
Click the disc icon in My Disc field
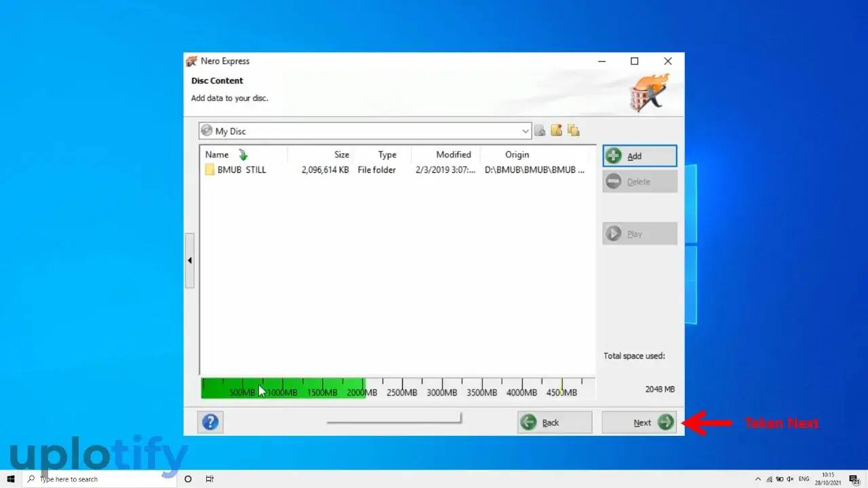point(207,131)
